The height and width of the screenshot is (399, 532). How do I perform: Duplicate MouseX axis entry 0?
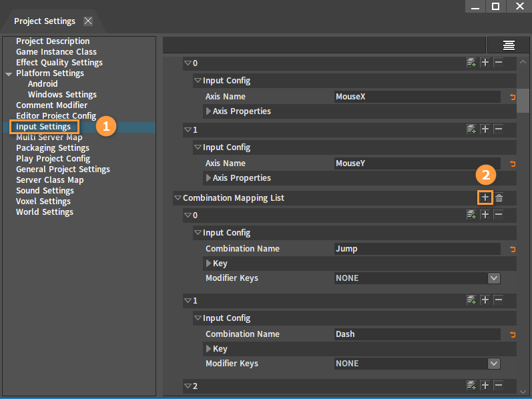click(471, 63)
